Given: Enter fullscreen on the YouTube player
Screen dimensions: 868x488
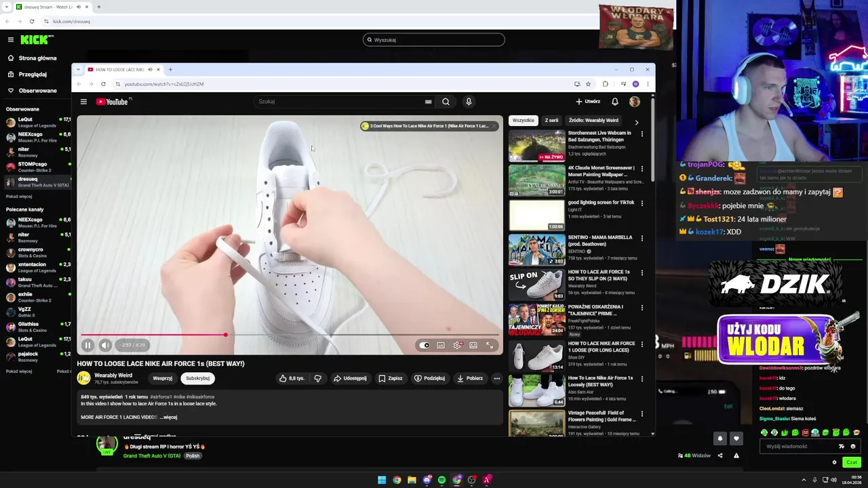Looking at the screenshot, I should 490,345.
